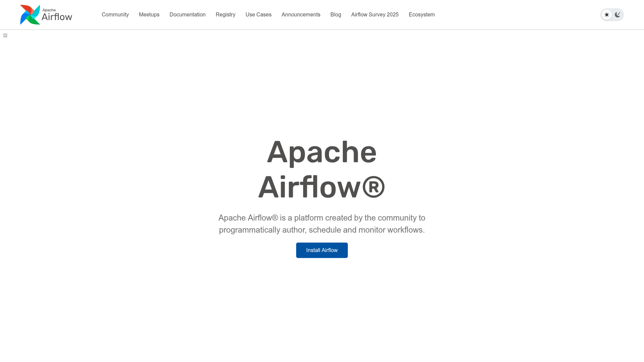
Task: Click the Install Airflow button
Action: tap(322, 250)
